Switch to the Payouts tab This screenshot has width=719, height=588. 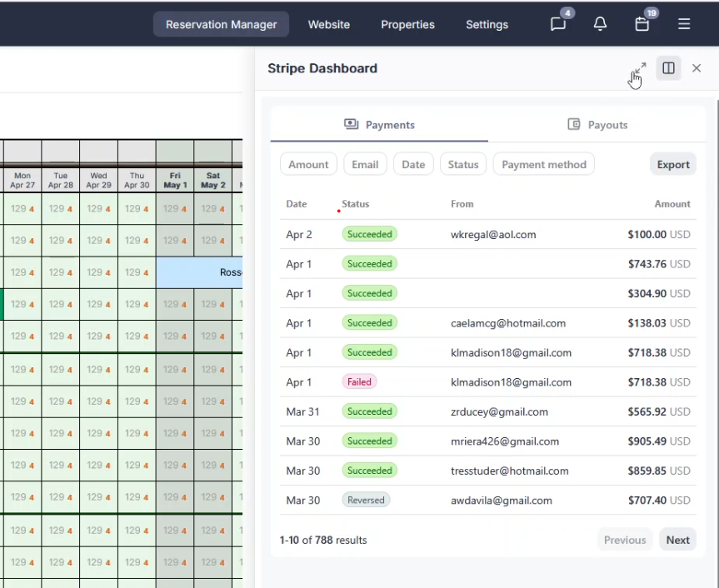click(x=597, y=125)
